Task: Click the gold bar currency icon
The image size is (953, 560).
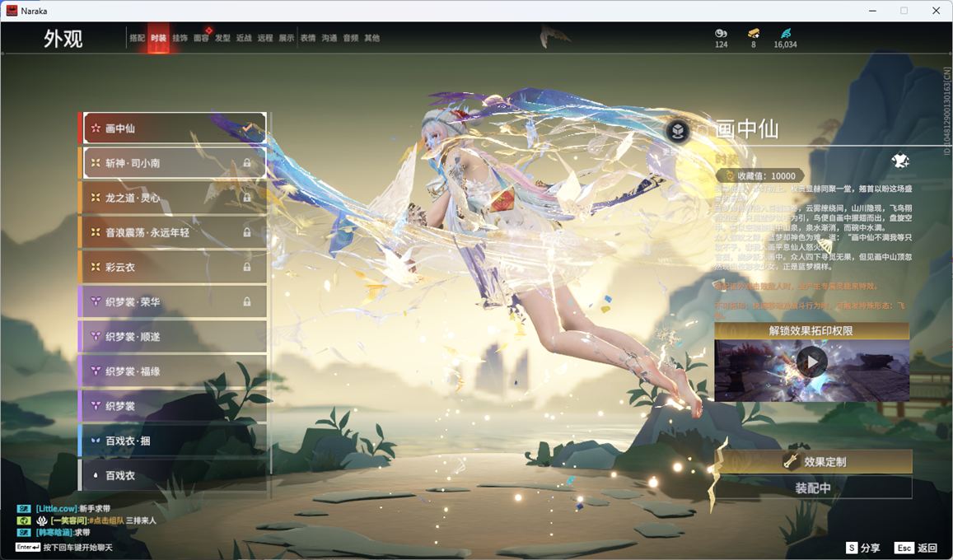Action: tap(753, 34)
